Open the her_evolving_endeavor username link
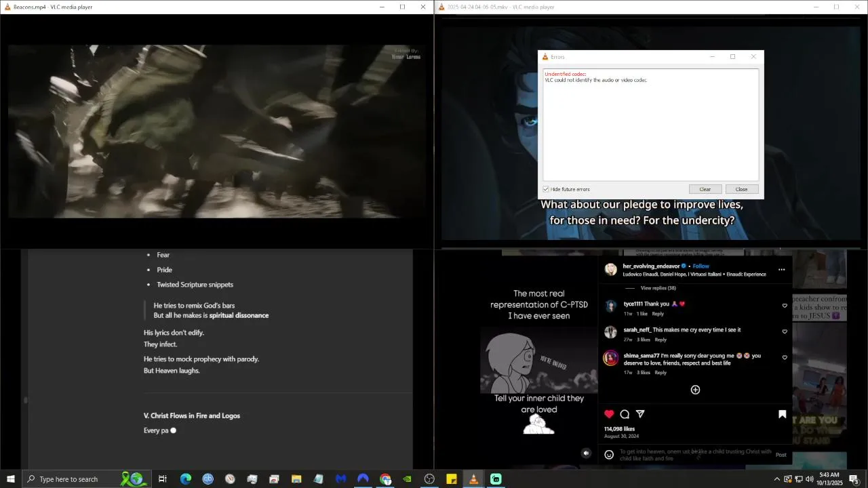Viewport: 868px width, 488px height. point(651,266)
